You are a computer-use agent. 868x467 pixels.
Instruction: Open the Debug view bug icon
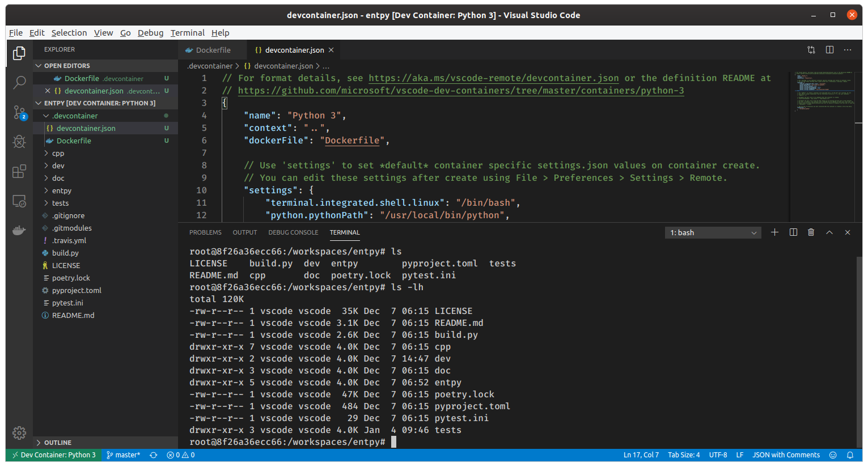click(19, 142)
